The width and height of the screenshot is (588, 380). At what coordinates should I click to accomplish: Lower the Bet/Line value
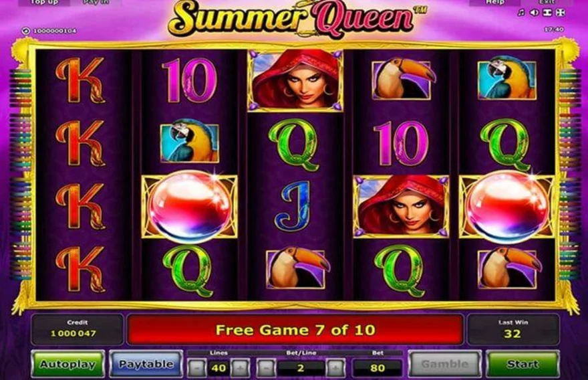pyautogui.click(x=266, y=368)
